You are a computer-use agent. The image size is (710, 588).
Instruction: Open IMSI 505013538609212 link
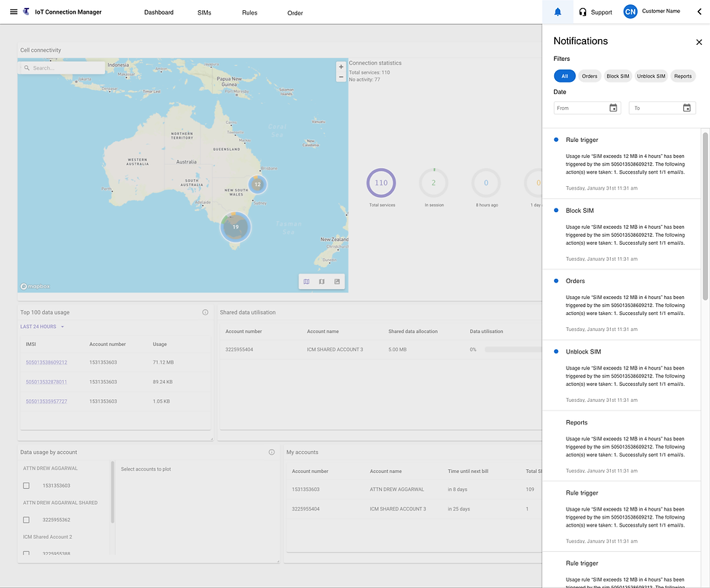tap(46, 363)
